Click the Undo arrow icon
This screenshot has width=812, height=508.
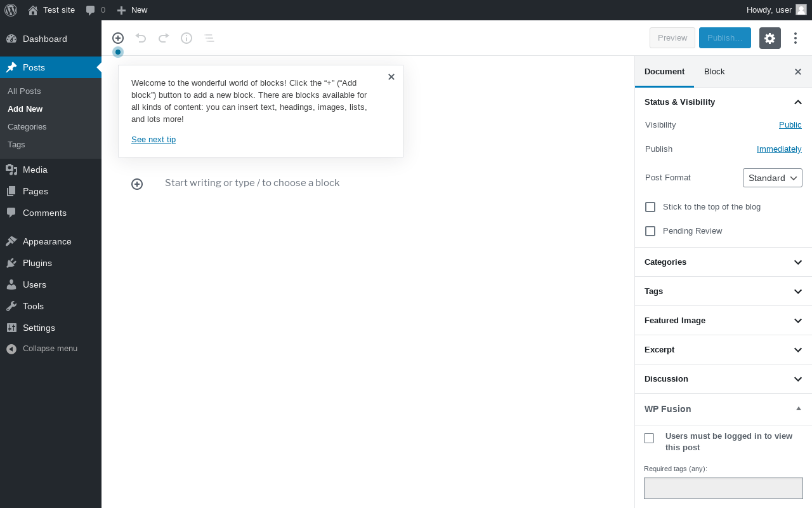click(141, 38)
